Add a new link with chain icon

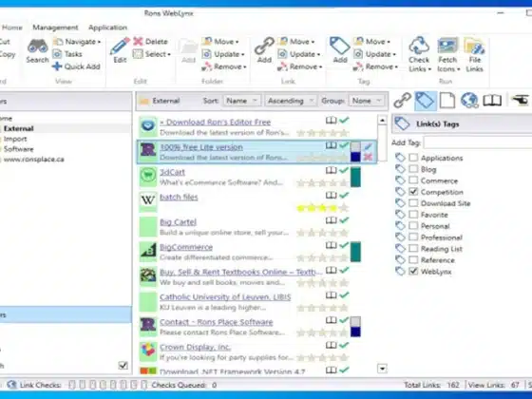tap(264, 50)
